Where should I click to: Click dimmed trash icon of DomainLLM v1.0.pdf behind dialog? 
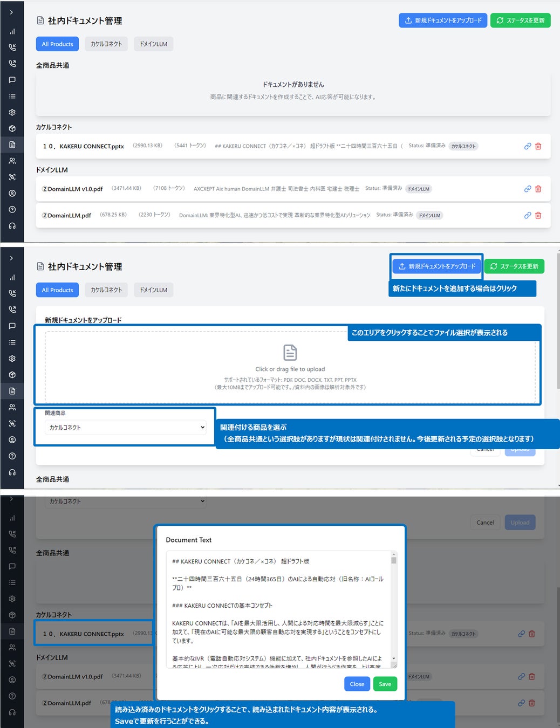(x=531, y=676)
